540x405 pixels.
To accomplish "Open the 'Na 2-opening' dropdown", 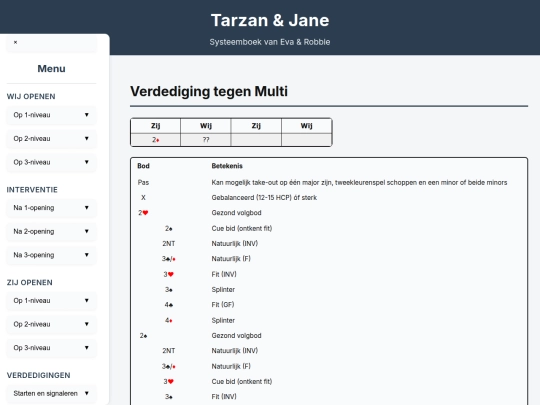I will pos(51,231).
